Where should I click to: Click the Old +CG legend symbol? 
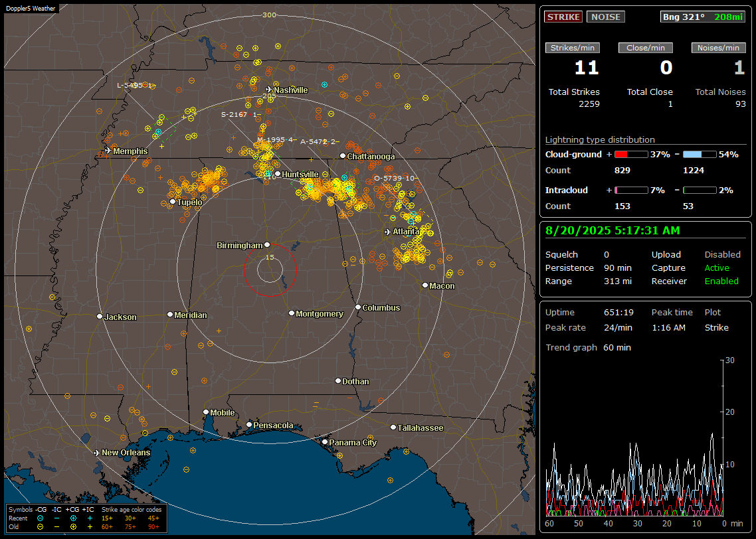[73, 527]
